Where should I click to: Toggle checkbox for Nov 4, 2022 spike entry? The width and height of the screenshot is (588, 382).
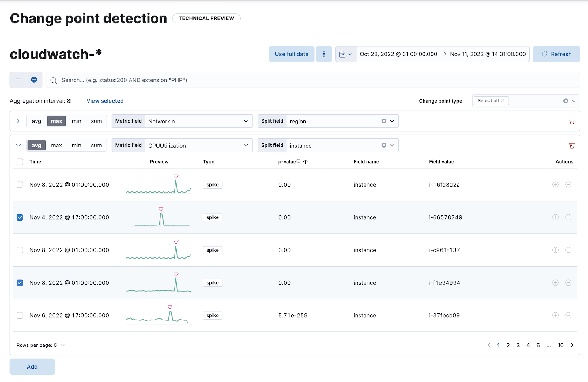pos(20,217)
